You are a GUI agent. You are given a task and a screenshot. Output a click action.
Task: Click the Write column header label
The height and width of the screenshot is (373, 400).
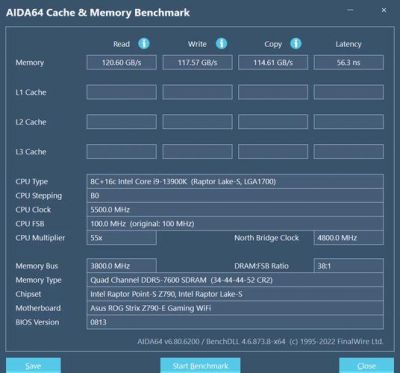pyautogui.click(x=197, y=44)
